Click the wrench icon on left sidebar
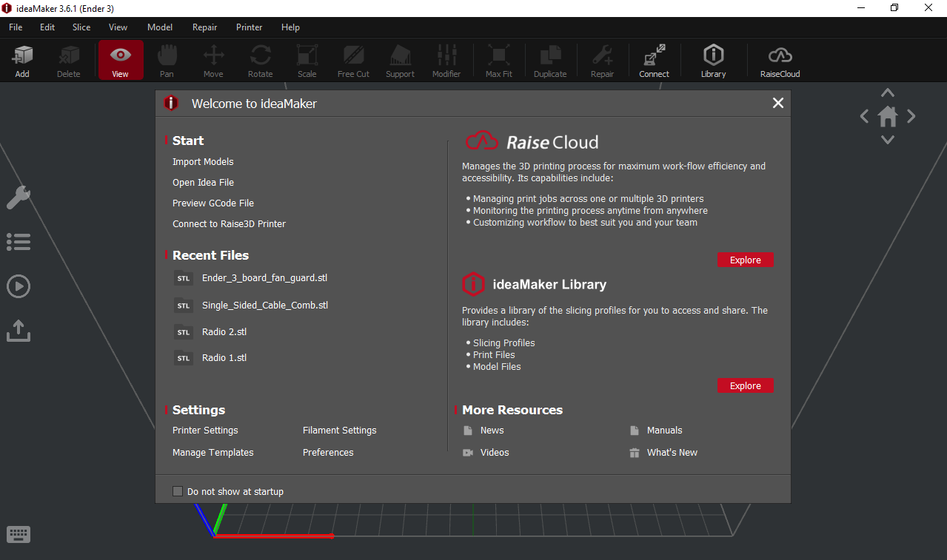 click(x=19, y=198)
